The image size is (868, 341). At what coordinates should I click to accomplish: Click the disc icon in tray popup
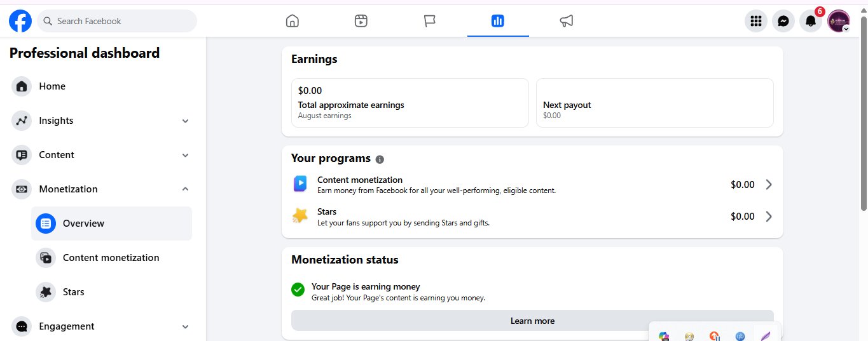[x=689, y=337]
